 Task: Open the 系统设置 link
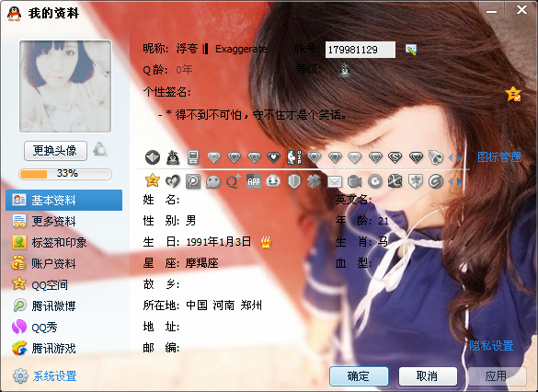[x=55, y=376]
